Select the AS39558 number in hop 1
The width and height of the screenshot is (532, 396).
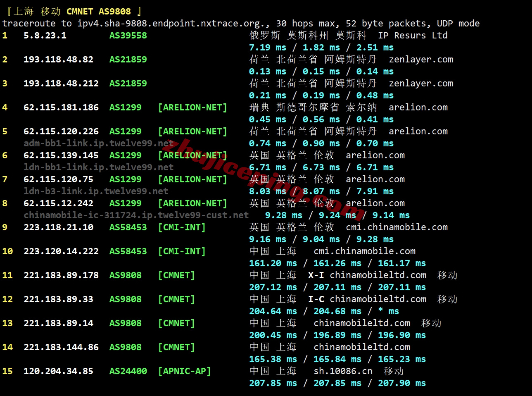click(x=128, y=36)
